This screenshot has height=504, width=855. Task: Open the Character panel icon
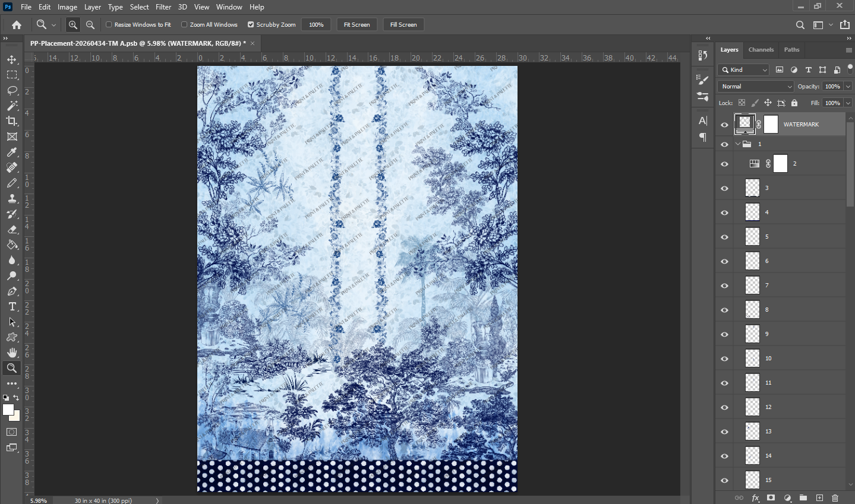coord(703,121)
